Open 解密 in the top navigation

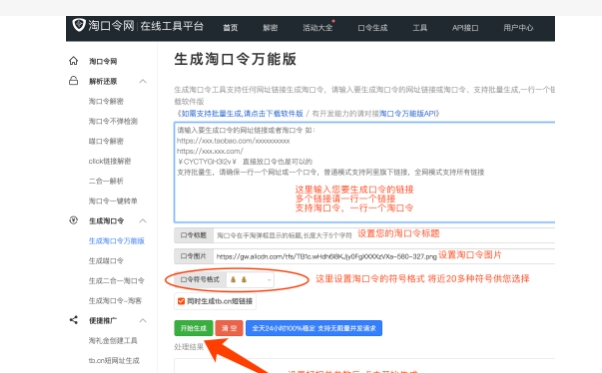[270, 28]
